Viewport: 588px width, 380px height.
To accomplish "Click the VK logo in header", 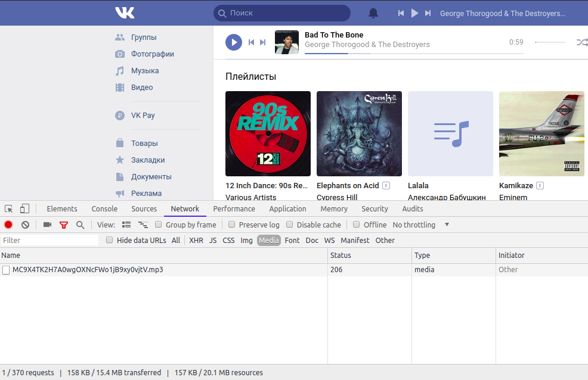I will coord(125,13).
